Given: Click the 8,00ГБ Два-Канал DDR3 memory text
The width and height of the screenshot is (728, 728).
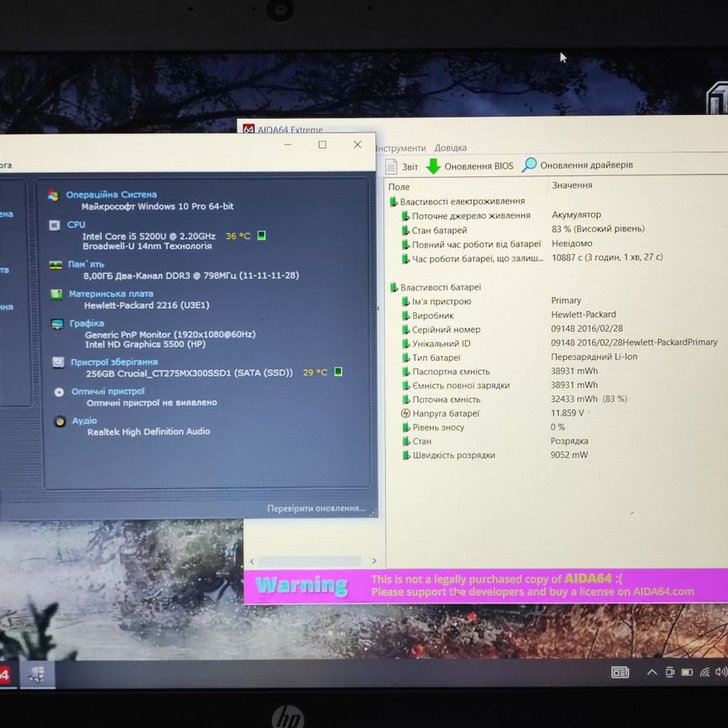Looking at the screenshot, I should [191, 275].
